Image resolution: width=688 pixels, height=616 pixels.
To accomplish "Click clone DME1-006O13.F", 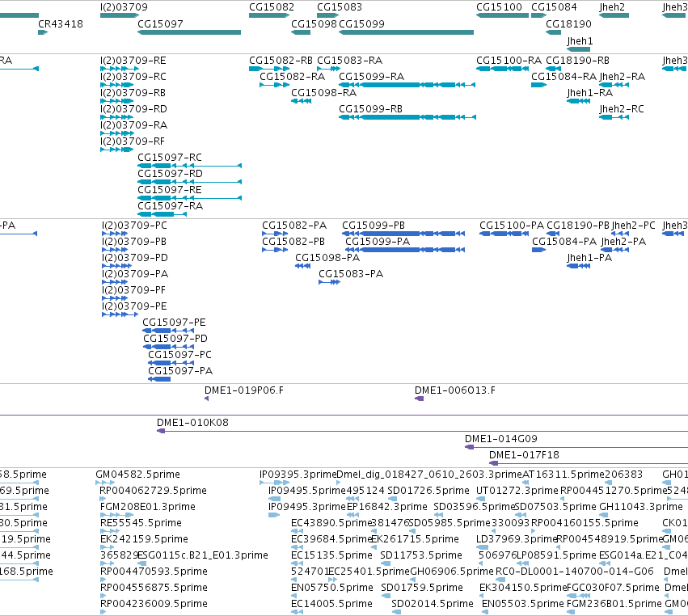I will point(419,399).
